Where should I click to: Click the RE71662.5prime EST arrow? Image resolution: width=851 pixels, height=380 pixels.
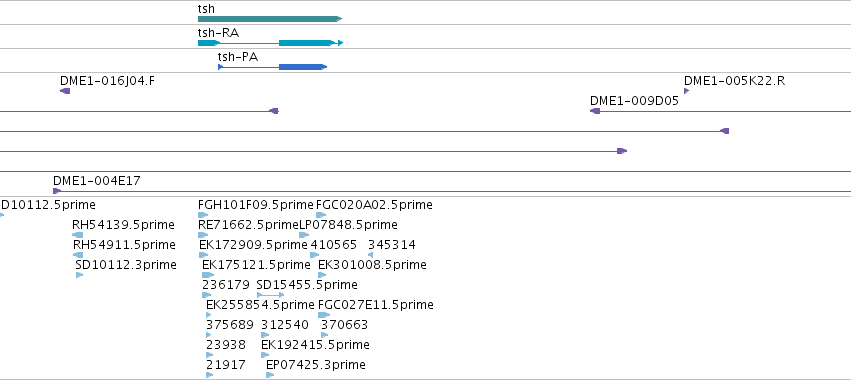[x=204, y=235]
